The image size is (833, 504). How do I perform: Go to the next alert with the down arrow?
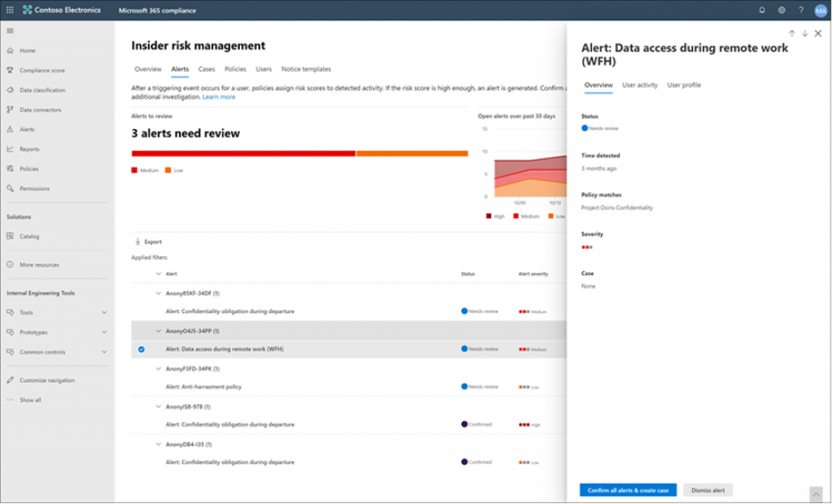pos(805,33)
